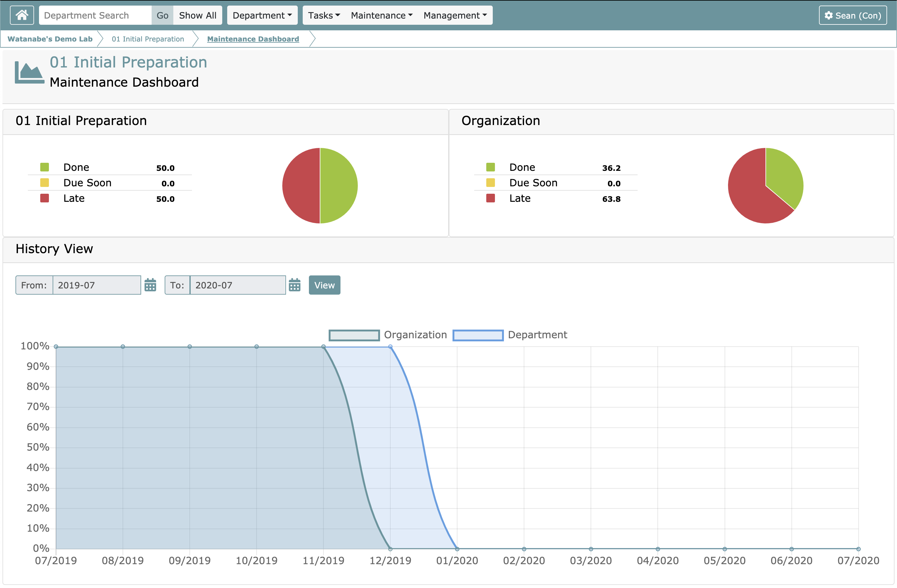This screenshot has width=897, height=588.
Task: Open the To date calendar picker
Action: (x=294, y=285)
